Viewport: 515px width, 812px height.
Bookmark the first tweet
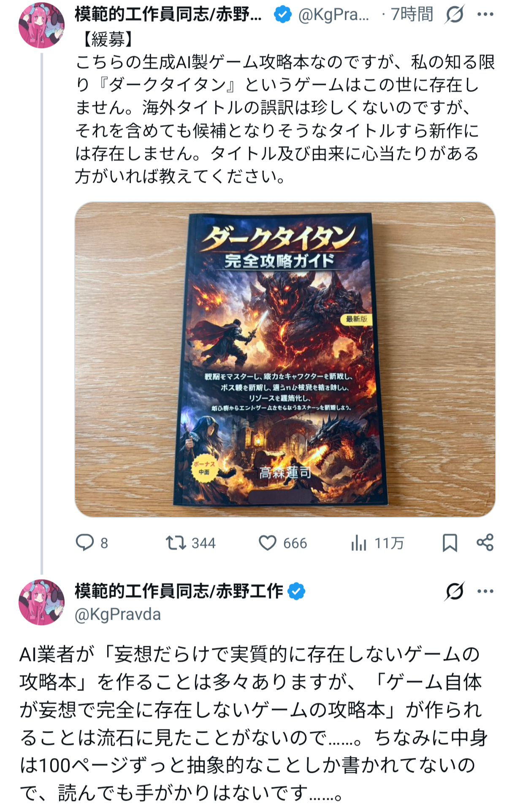(x=450, y=543)
